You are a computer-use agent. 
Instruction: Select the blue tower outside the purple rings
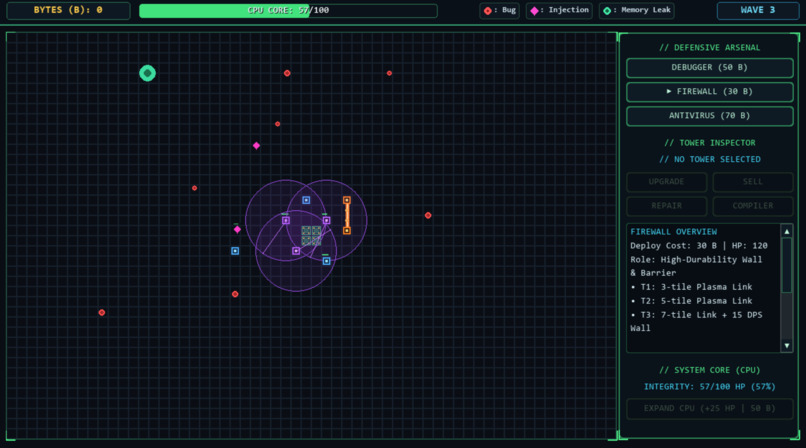point(235,251)
